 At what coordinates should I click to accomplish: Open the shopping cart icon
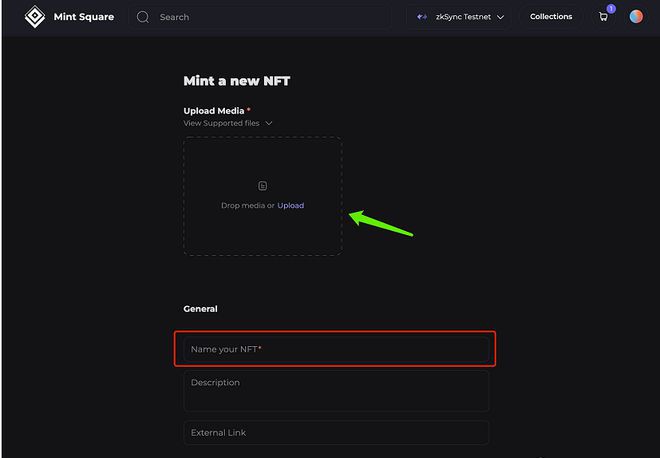pos(603,18)
